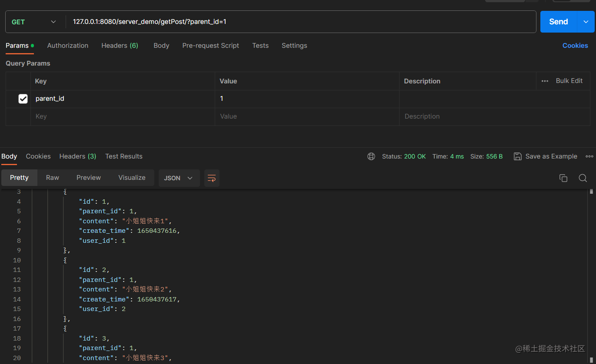
Task: Click Bulk Edit in params table
Action: pos(569,81)
